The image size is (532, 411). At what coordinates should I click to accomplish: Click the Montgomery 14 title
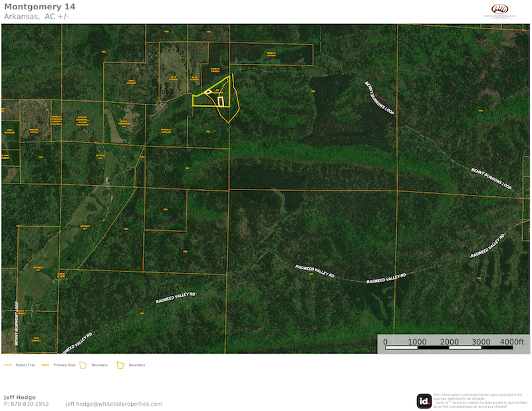tap(39, 7)
